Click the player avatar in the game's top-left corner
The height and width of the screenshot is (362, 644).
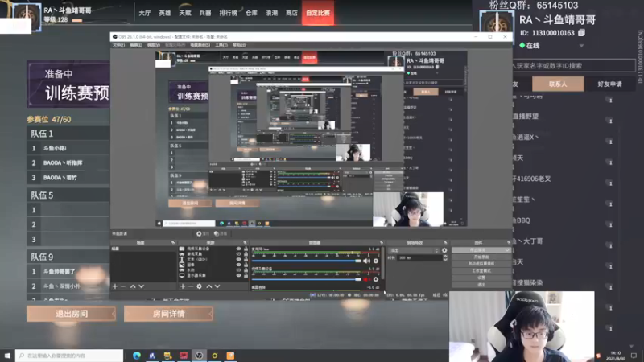27,16
